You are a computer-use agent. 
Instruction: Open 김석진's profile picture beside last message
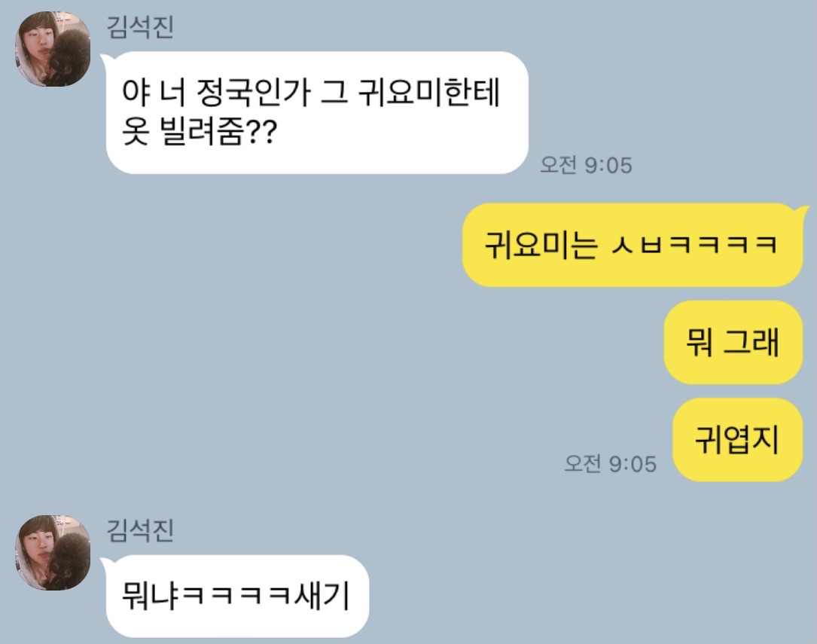click(53, 553)
